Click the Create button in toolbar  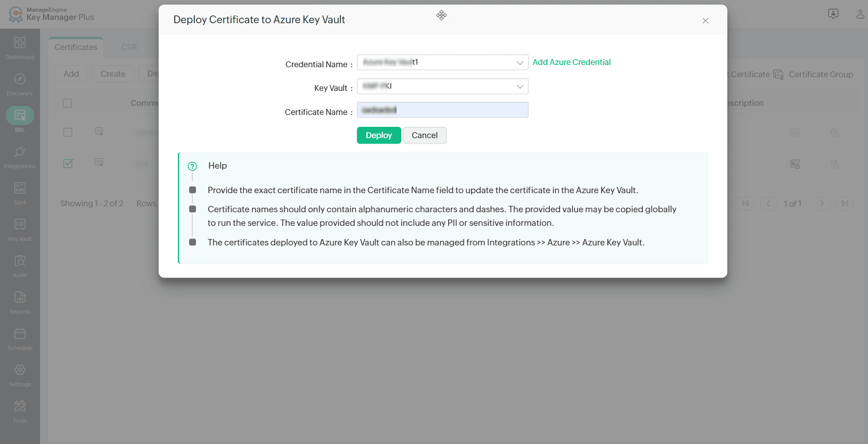pyautogui.click(x=113, y=74)
